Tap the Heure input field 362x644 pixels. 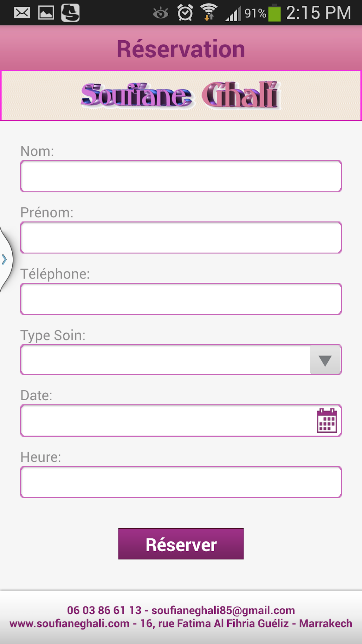point(181,482)
